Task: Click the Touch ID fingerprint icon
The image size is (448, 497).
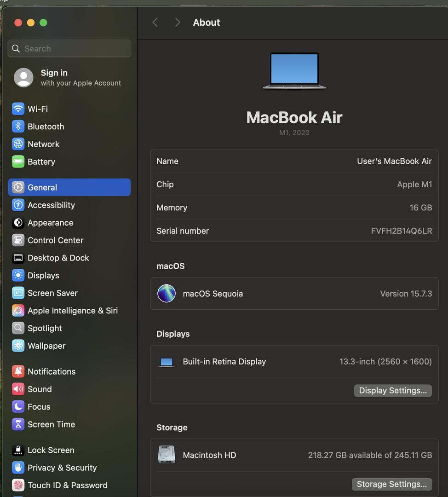Action: 18,485
